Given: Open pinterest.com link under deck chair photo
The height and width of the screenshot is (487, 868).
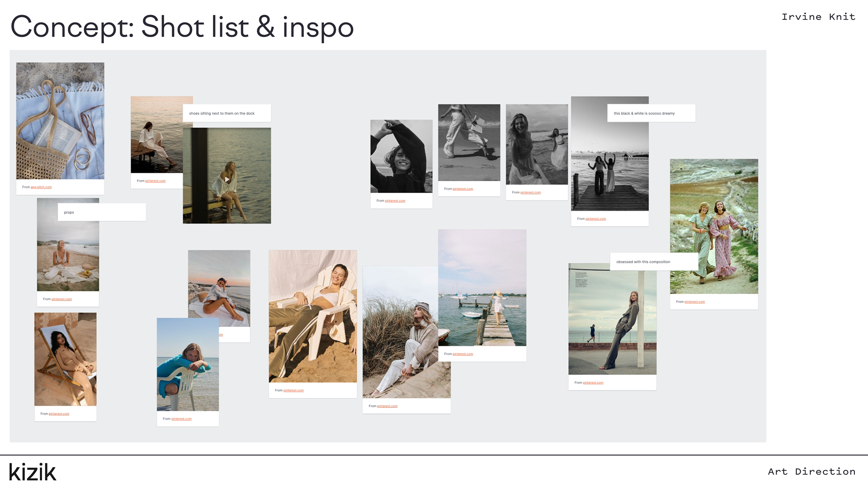Looking at the screenshot, I should click(59, 414).
